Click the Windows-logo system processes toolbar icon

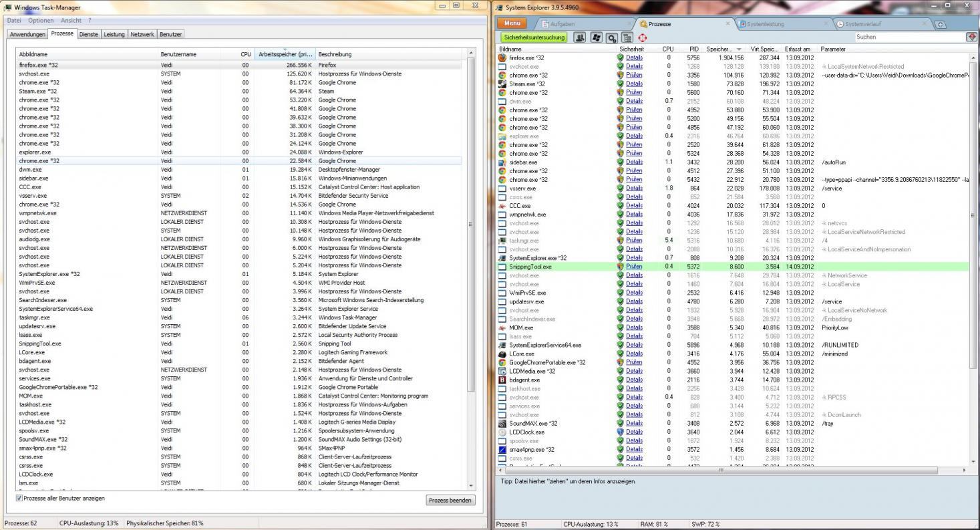pos(597,37)
